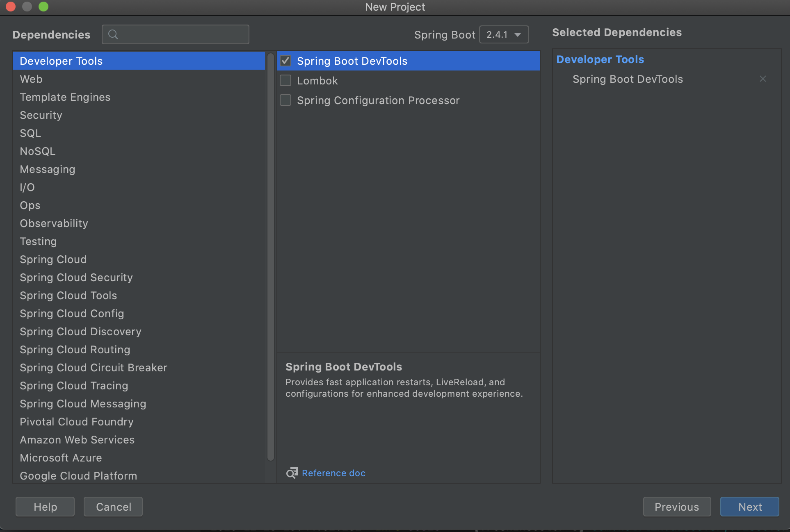Select the Testing category
Screen dimensions: 790x532
[38, 241]
